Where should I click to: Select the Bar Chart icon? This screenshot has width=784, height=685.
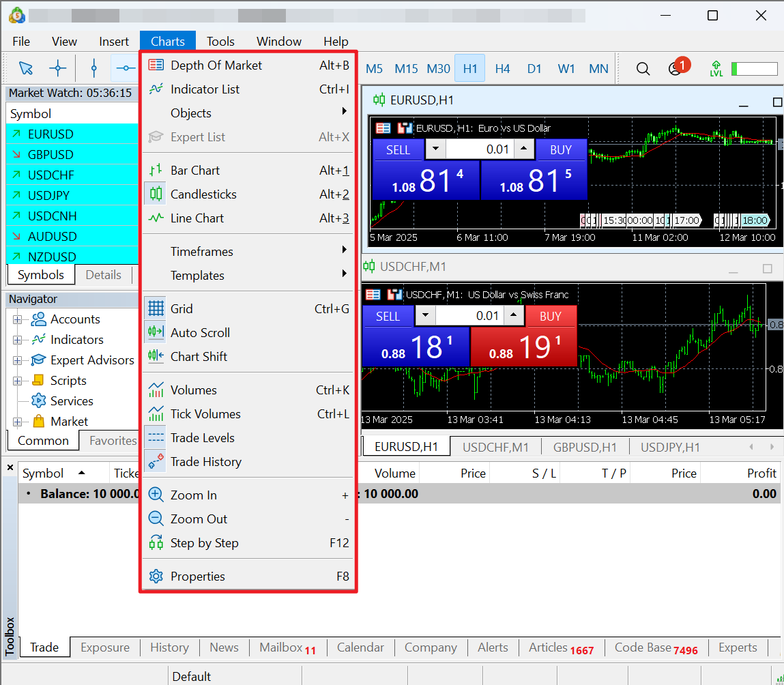[x=156, y=171]
